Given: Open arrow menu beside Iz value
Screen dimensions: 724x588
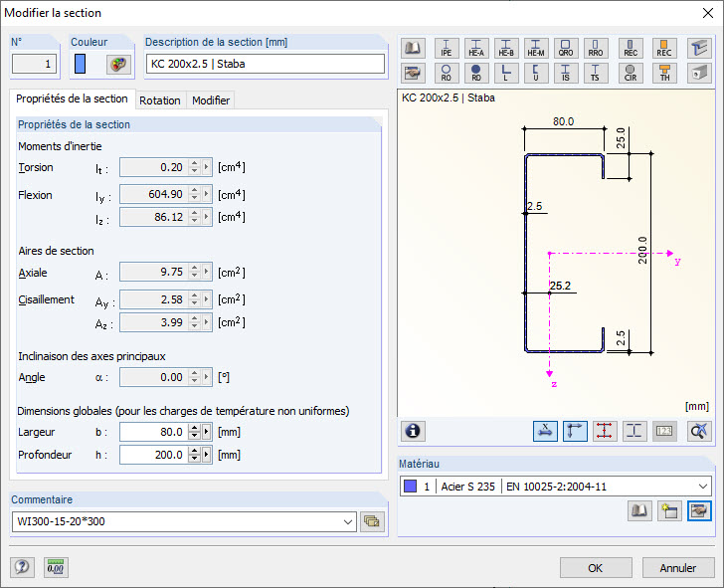Looking at the screenshot, I should [207, 217].
